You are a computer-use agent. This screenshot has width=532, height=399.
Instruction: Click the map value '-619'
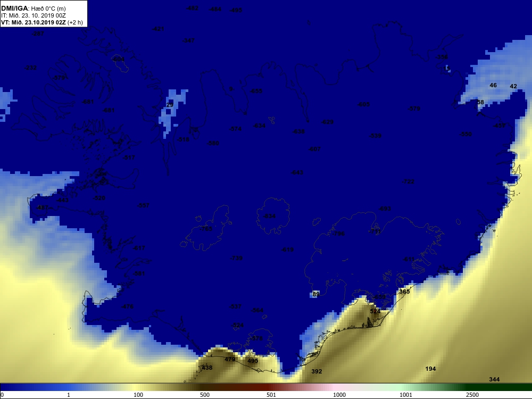pos(287,250)
